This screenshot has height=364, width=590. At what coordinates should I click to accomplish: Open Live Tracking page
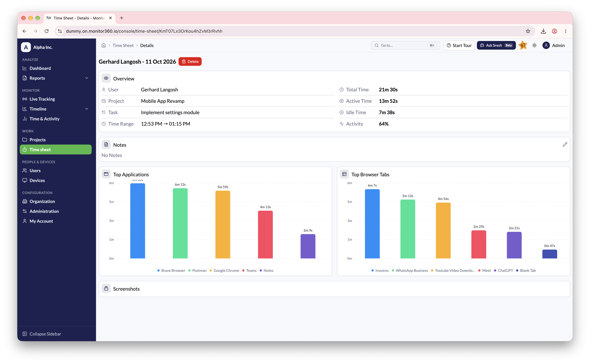[x=56, y=99]
